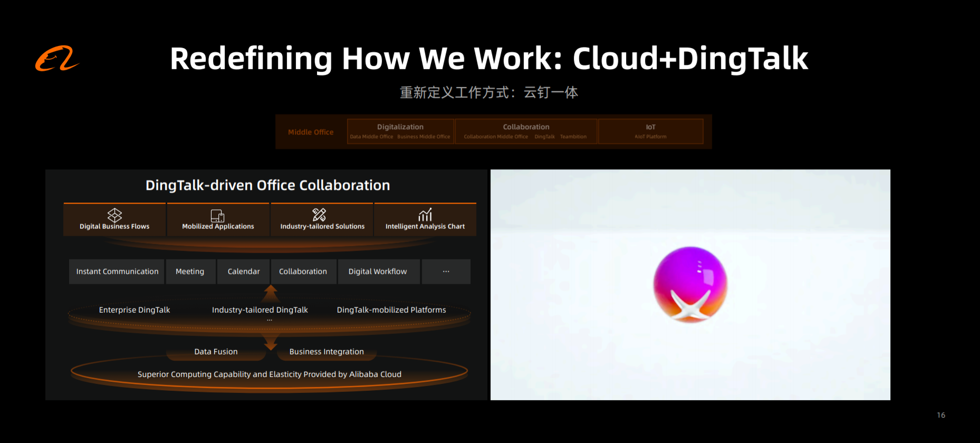Click the Teambition text
The image size is (980, 443).
[x=573, y=137]
